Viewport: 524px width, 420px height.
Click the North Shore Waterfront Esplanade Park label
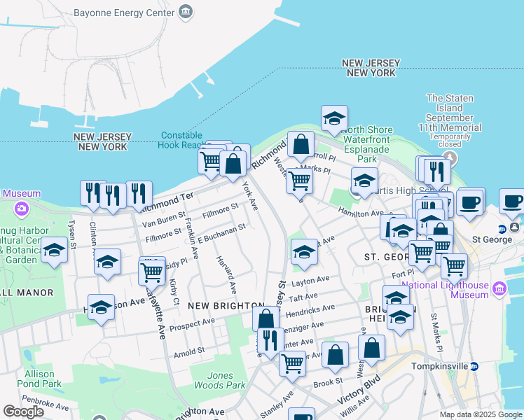367,144
